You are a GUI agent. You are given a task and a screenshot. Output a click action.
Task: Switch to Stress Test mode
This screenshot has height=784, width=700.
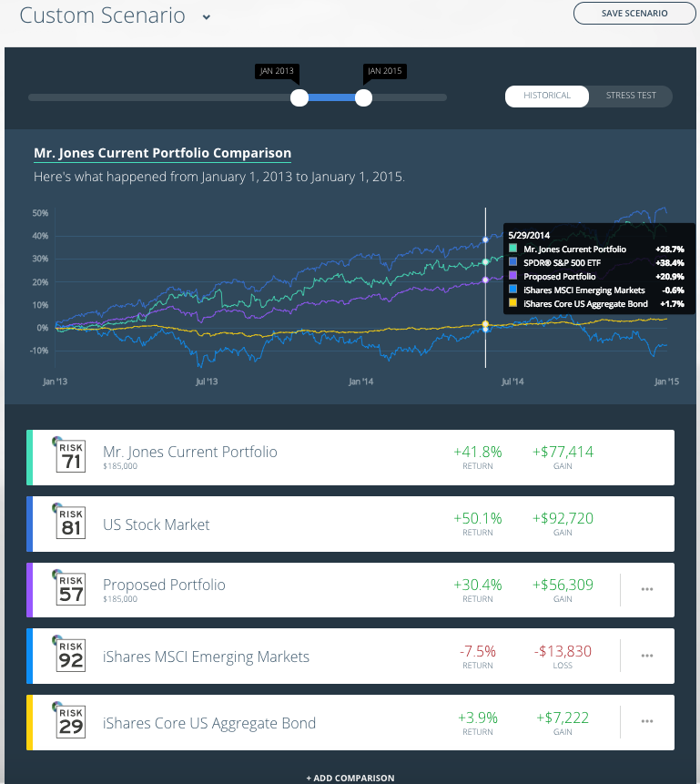point(631,96)
